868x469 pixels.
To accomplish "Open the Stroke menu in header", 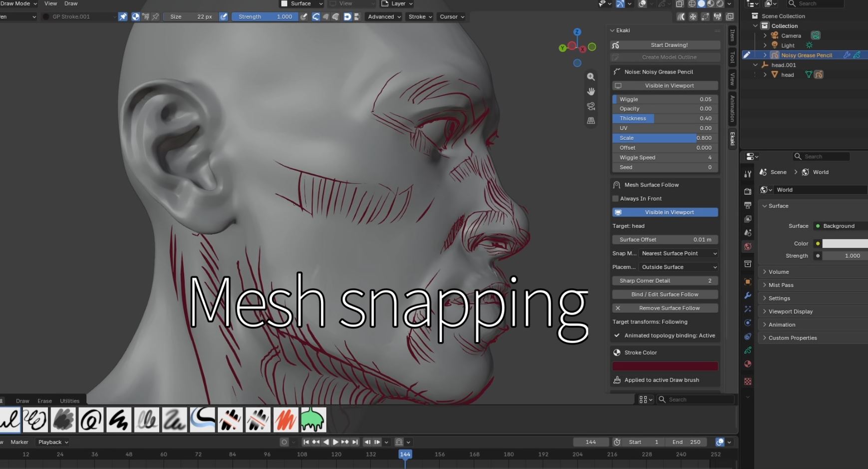I will 420,16.
